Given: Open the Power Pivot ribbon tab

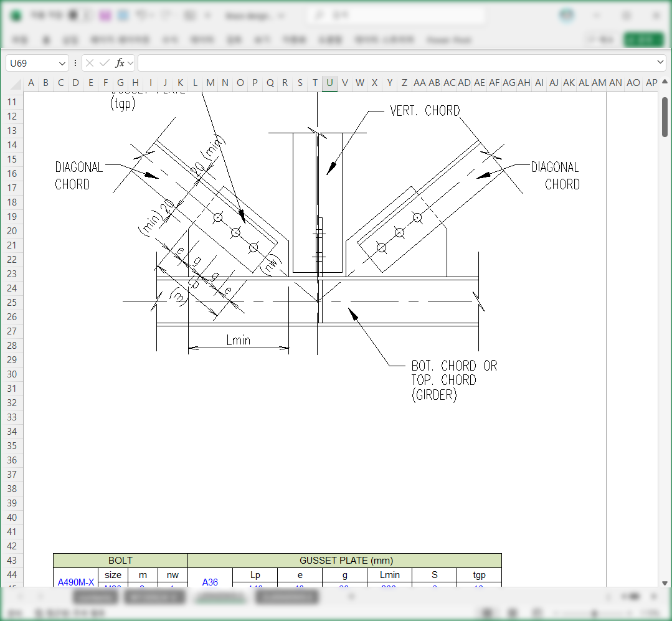Looking at the screenshot, I should (x=448, y=39).
